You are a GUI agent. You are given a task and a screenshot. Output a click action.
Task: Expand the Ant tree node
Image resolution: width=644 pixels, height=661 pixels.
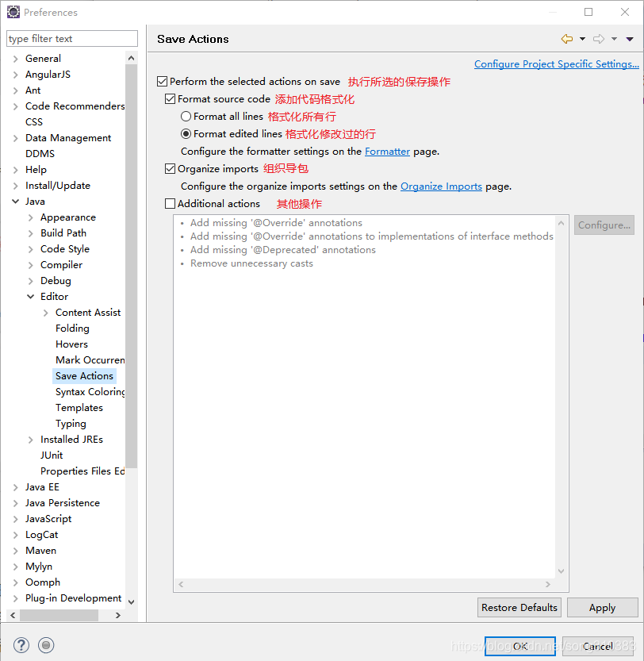point(16,90)
